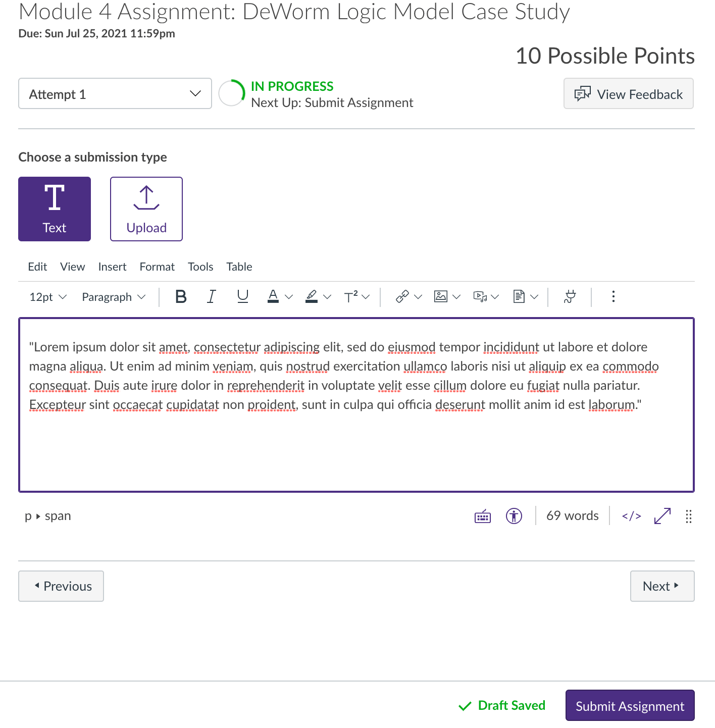Click Submit Assignment
Image resolution: width=715 pixels, height=728 pixels.
pos(629,705)
